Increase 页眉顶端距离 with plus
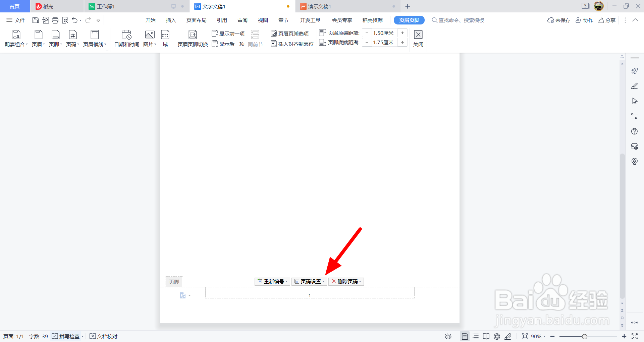Viewport: 644px width, 342px height. [402, 33]
